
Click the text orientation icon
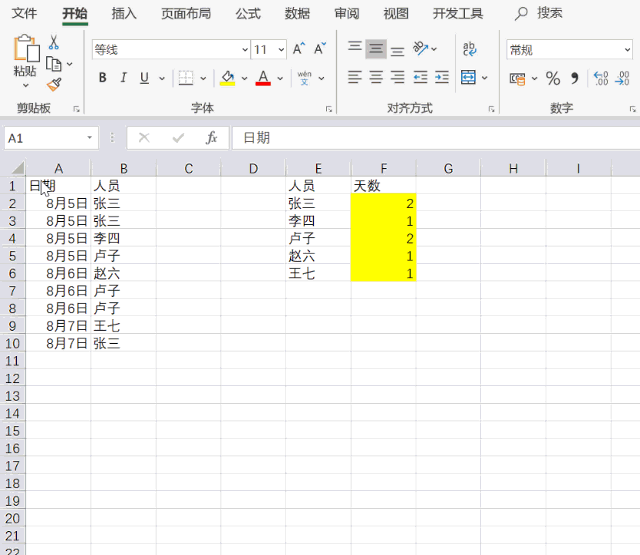[420, 49]
